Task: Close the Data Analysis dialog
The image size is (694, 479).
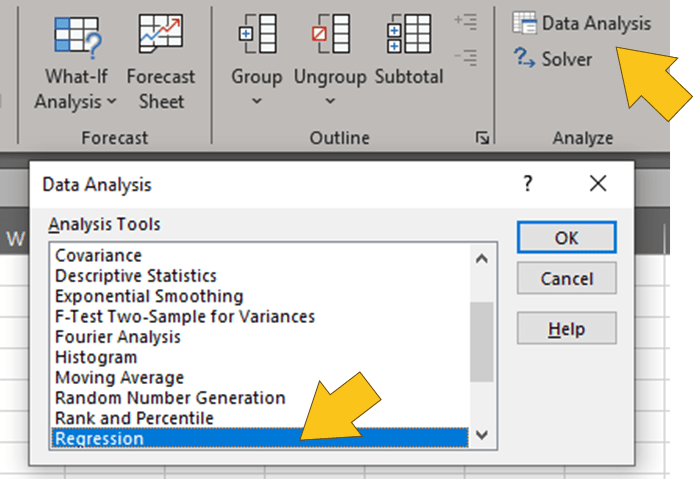Action: click(x=598, y=184)
